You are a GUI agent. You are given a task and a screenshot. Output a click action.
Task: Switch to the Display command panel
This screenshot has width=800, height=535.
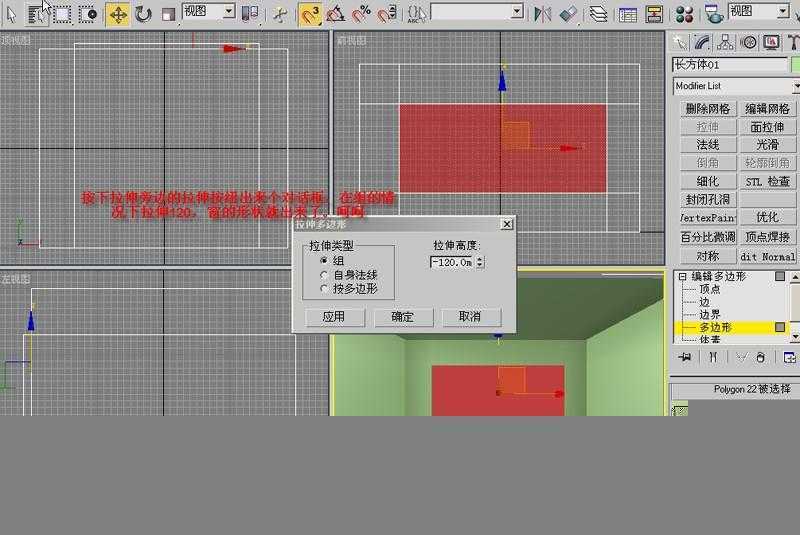[771, 42]
